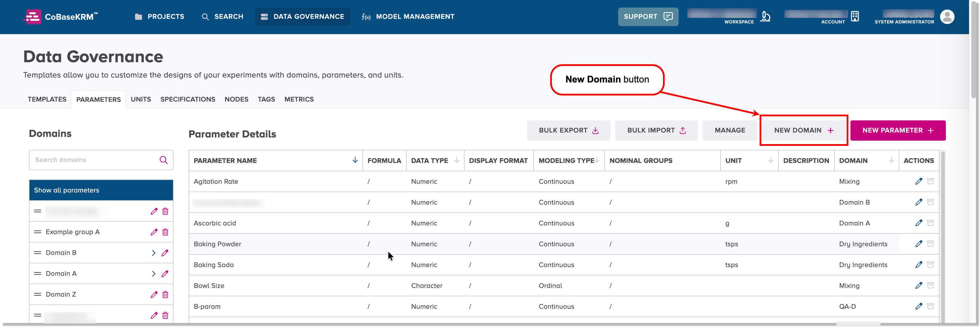Open the Metrics tab
980x327 pixels.
pos(299,99)
